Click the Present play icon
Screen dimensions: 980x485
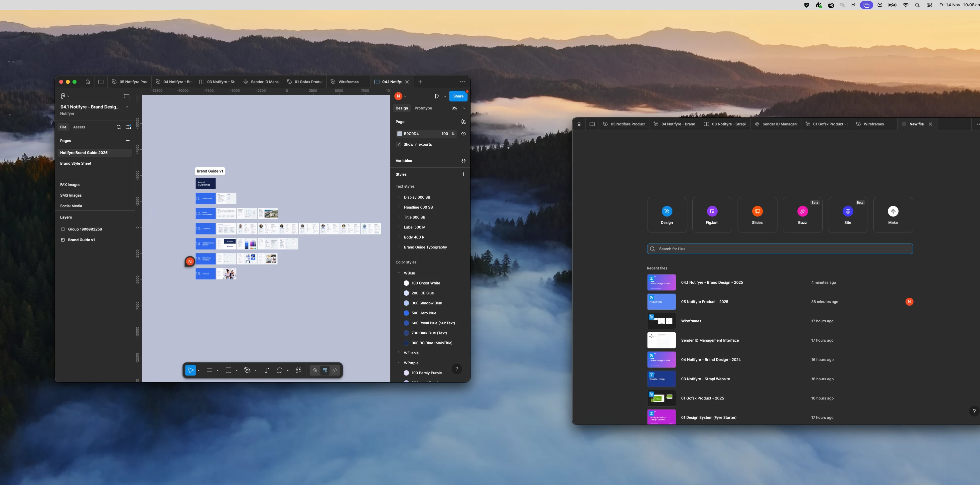[x=437, y=96]
